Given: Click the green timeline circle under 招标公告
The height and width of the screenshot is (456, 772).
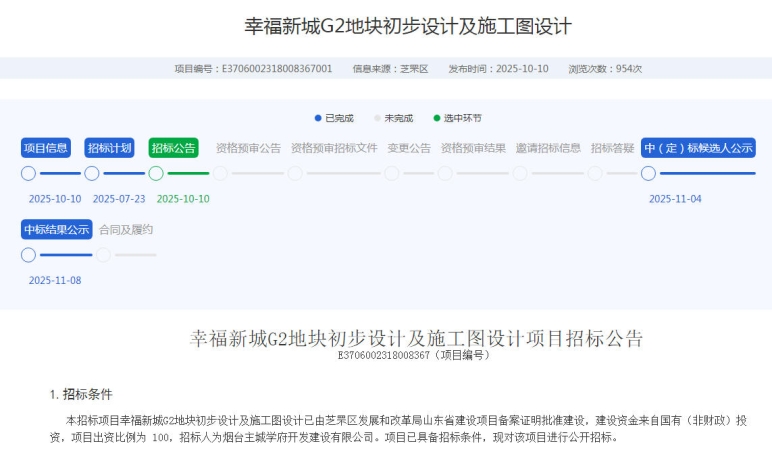Looking at the screenshot, I should pyautogui.click(x=156, y=173).
